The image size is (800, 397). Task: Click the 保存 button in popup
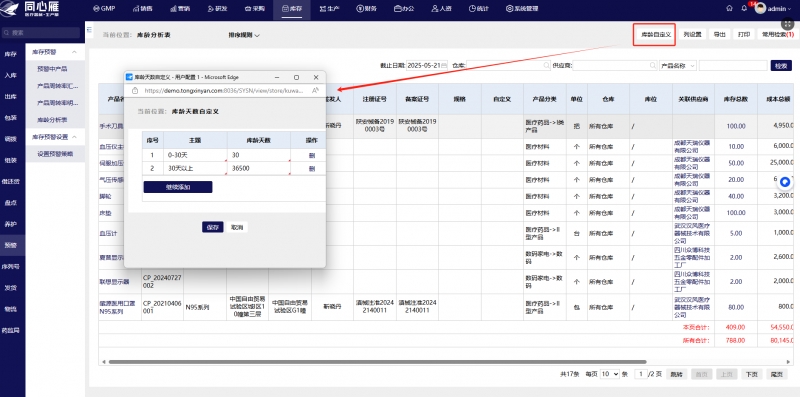[212, 228]
